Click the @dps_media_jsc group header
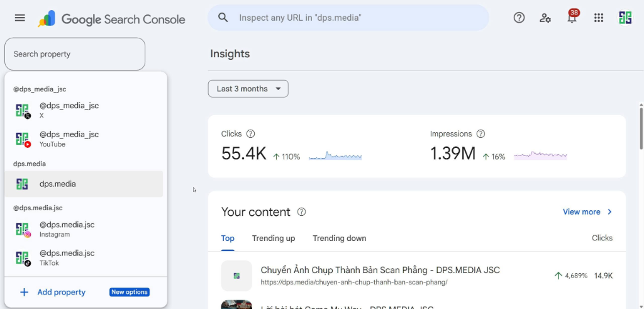This screenshot has height=309, width=644. (x=40, y=89)
